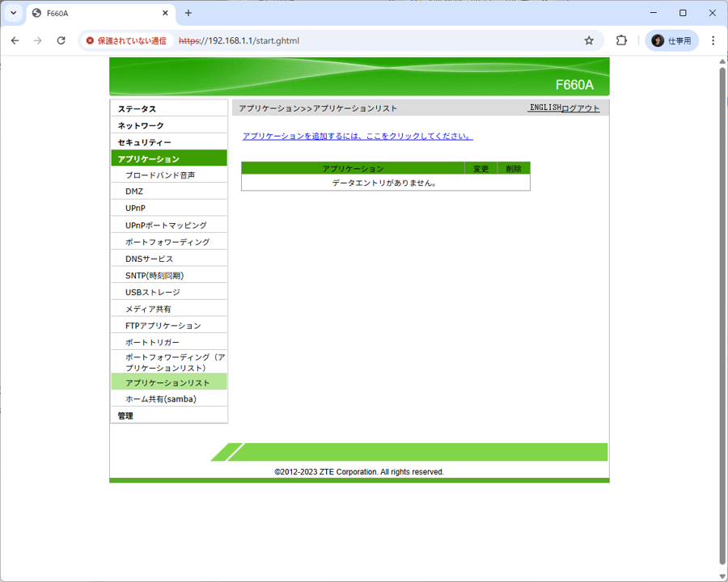Viewport: 728px width, 582px height.
Task: Select ポートフォワーディング in the sidebar
Action: point(167,242)
